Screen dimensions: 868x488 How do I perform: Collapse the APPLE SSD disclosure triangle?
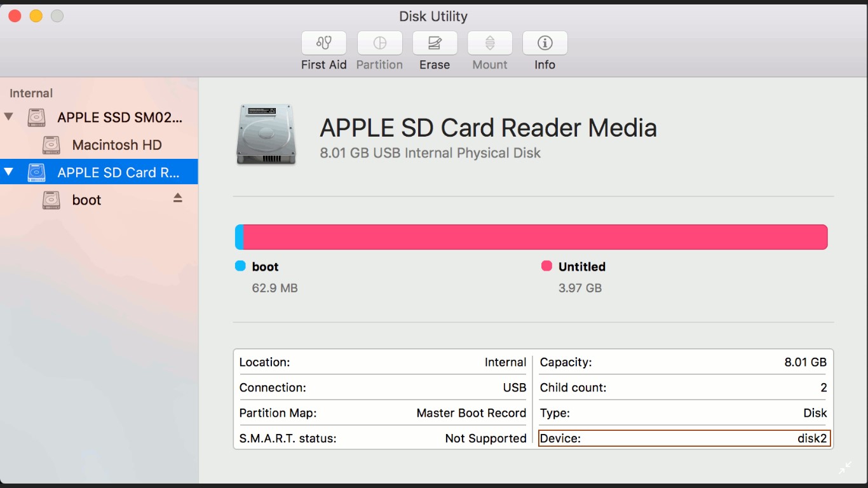click(8, 117)
